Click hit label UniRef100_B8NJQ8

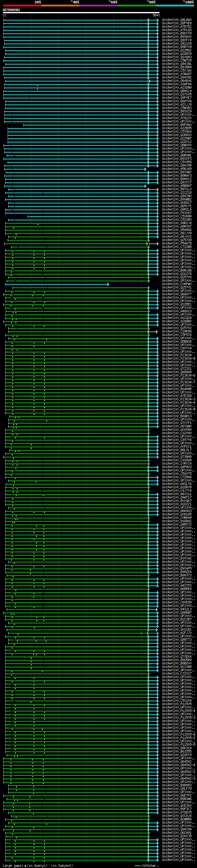coord(177,270)
